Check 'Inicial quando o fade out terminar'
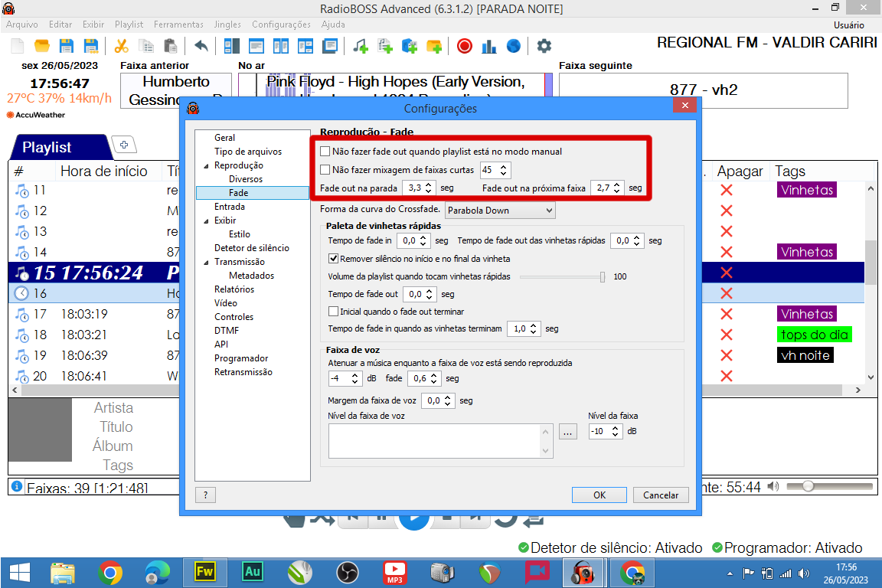Image resolution: width=882 pixels, height=588 pixels. click(334, 311)
